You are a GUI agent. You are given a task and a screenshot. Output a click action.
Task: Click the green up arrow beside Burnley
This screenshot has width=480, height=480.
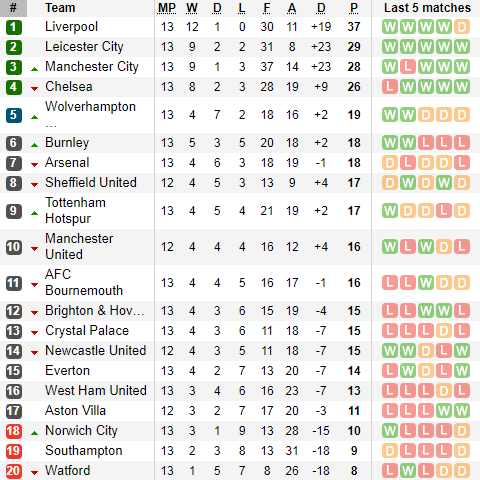34,145
